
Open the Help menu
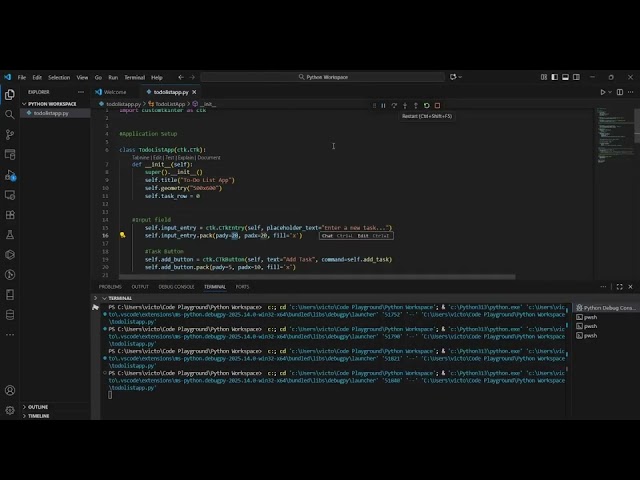pyautogui.click(x=157, y=77)
